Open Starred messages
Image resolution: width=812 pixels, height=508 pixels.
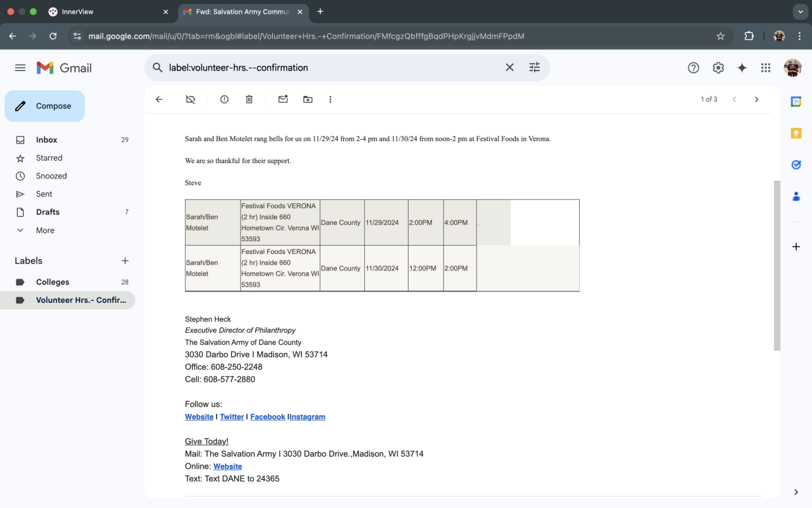(67, 158)
